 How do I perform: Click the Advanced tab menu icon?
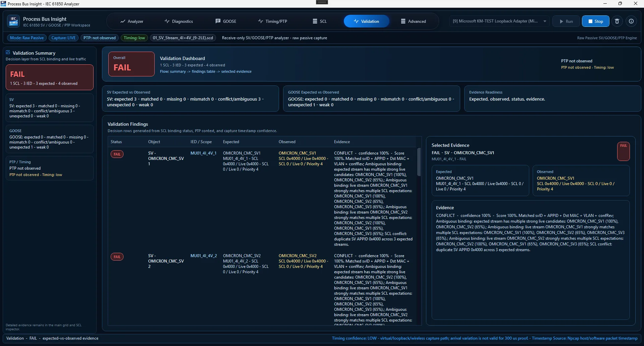[x=403, y=21]
